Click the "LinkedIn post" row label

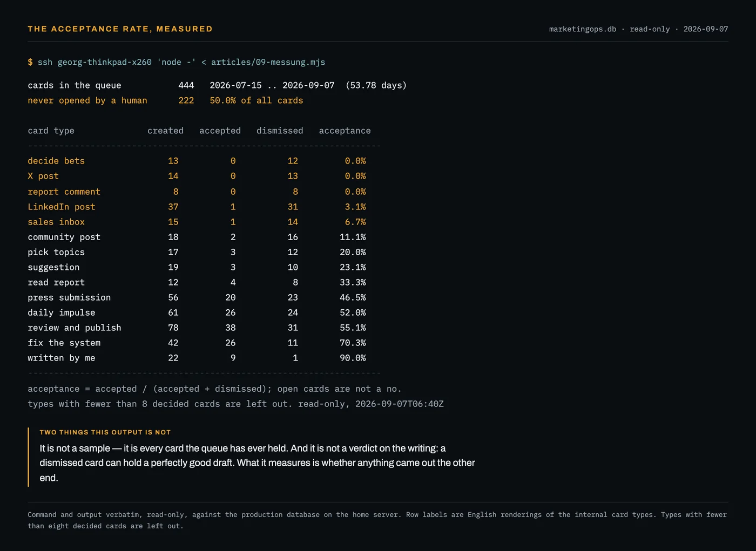62,207
